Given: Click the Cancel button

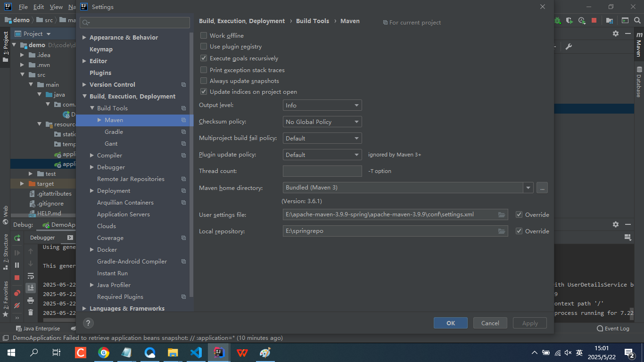Looking at the screenshot, I should pos(490,323).
